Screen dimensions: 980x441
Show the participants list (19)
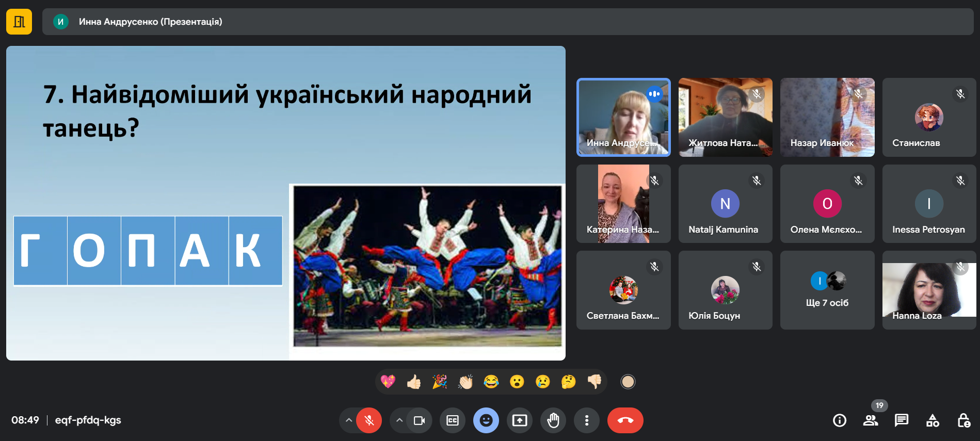[x=870, y=420]
